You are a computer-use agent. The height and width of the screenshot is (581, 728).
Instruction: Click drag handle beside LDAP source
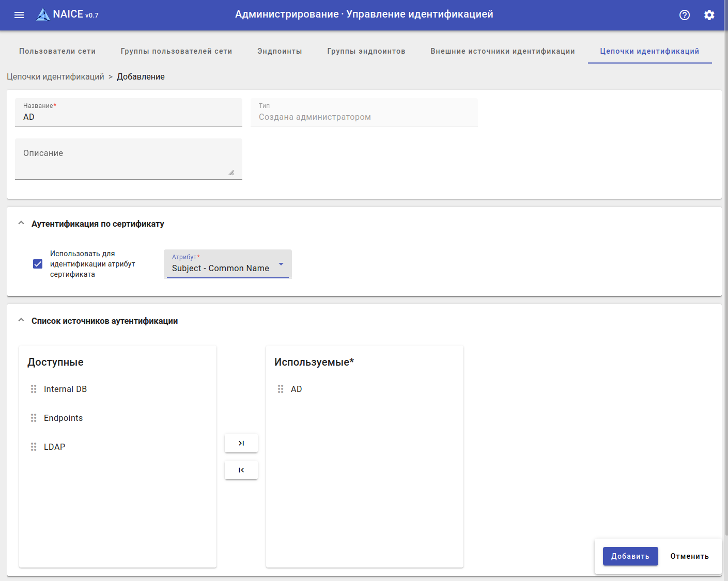[x=34, y=447]
